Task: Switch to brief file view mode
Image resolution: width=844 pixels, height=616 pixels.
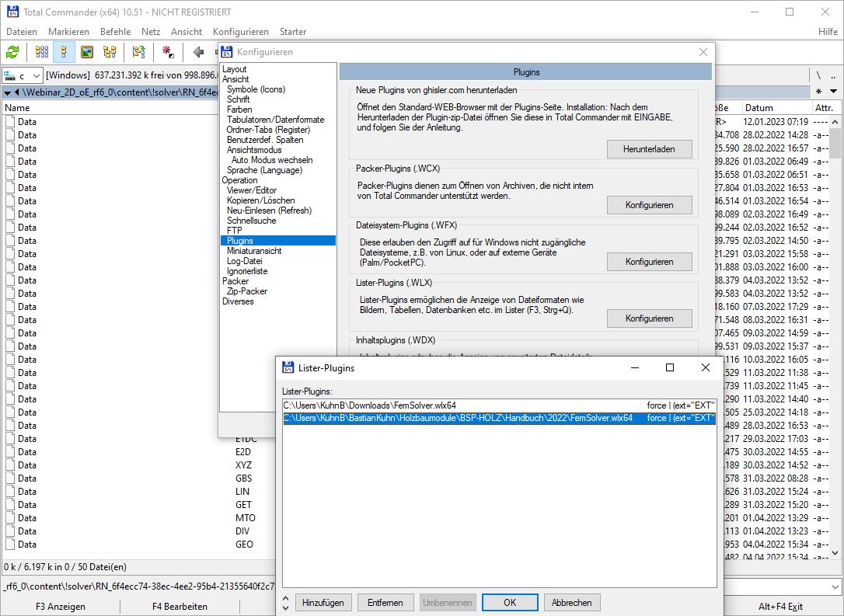Action: click(43, 52)
